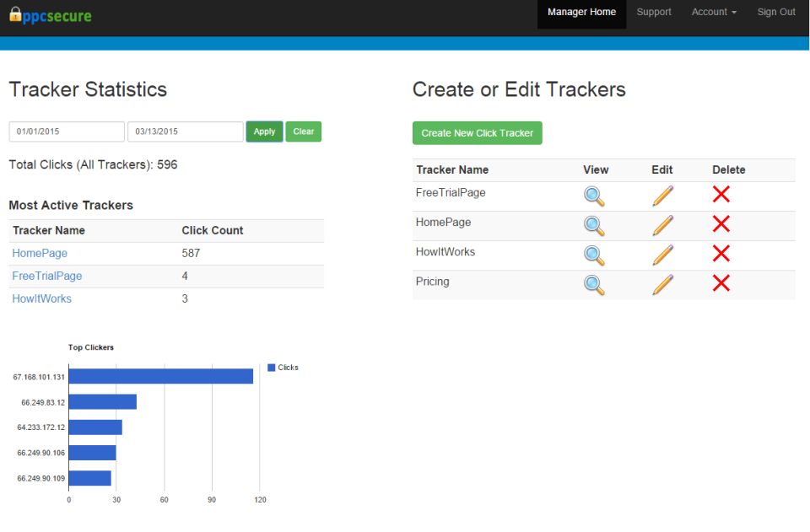Screen dimensions: 810x532
Task: Click the Tracker Statistics heading
Action: (x=88, y=89)
